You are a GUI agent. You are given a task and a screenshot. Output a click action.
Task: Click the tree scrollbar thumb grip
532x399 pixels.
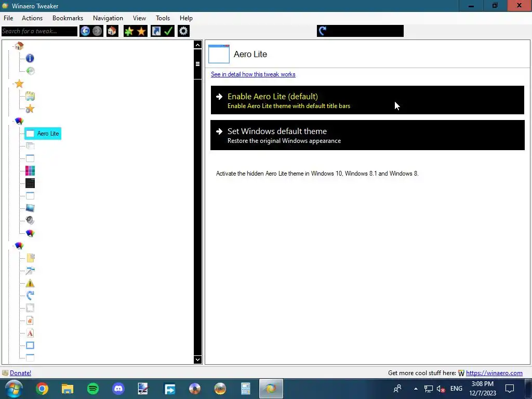pyautogui.click(x=198, y=64)
